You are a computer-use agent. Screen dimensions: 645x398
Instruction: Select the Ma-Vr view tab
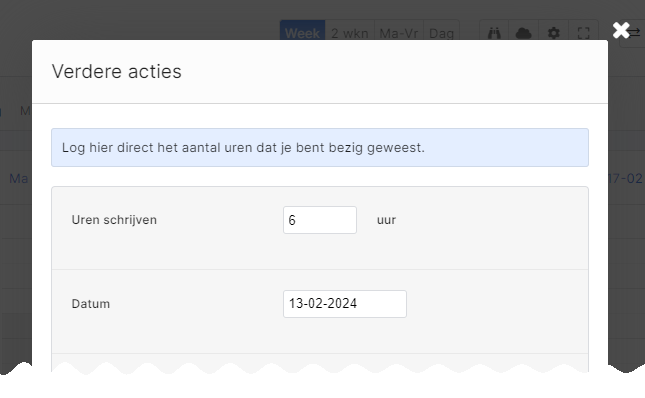tap(399, 32)
